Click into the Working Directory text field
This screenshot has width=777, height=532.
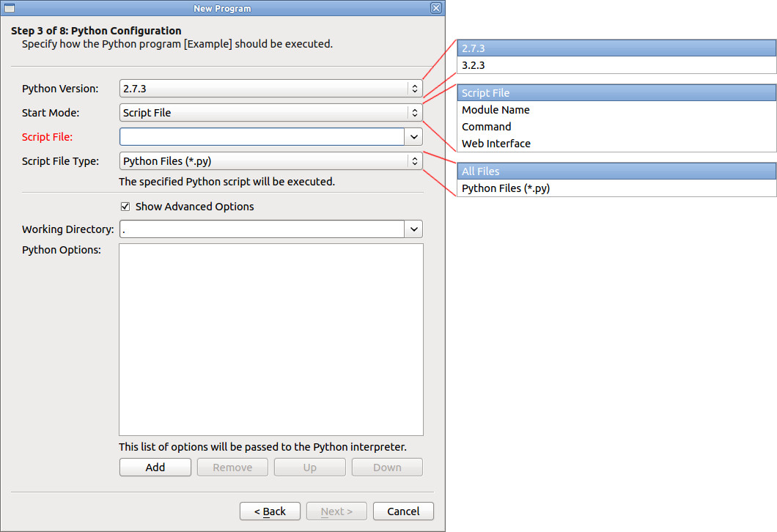[x=262, y=229]
